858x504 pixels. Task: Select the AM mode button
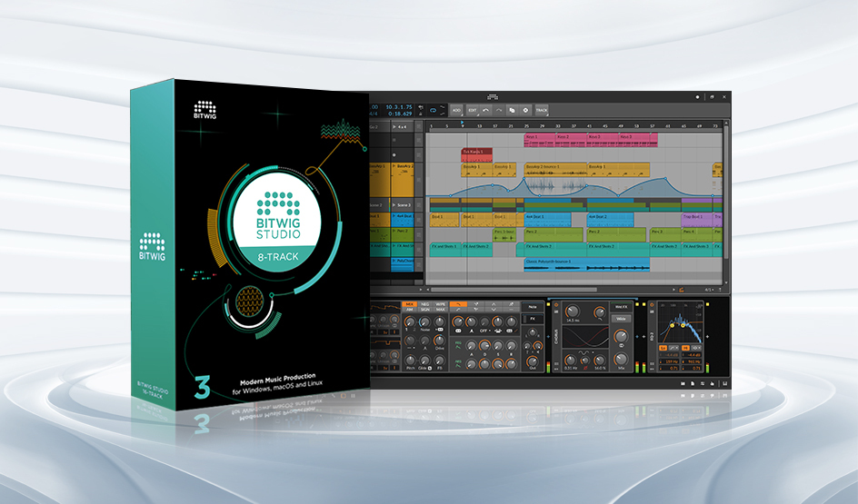409,310
